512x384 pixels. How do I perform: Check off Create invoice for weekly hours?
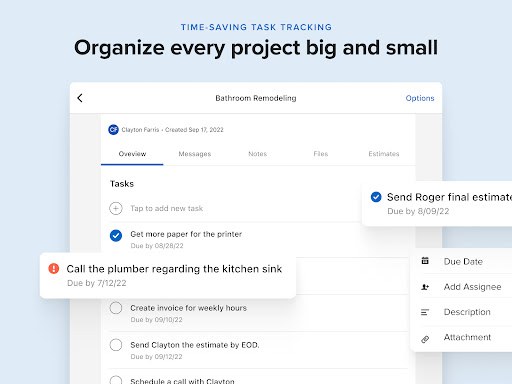pyautogui.click(x=116, y=308)
